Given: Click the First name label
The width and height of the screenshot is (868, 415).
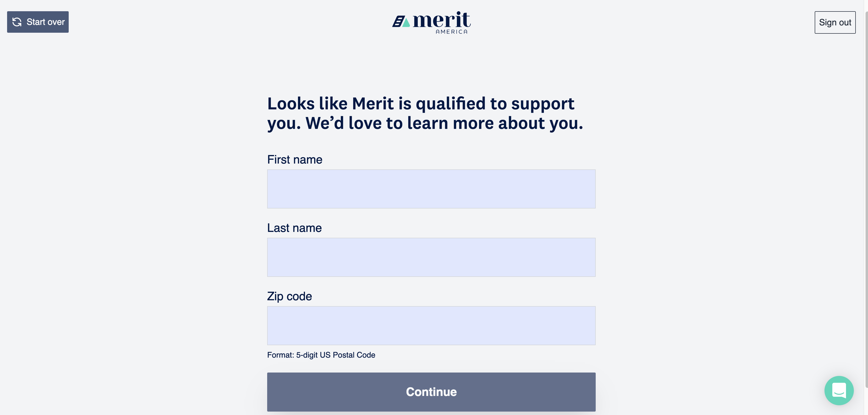Looking at the screenshot, I should point(295,160).
